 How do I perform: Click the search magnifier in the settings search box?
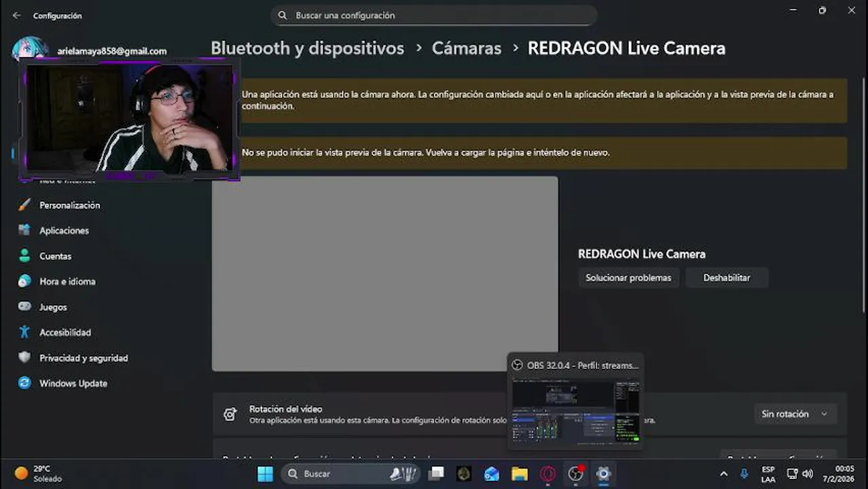pos(283,15)
